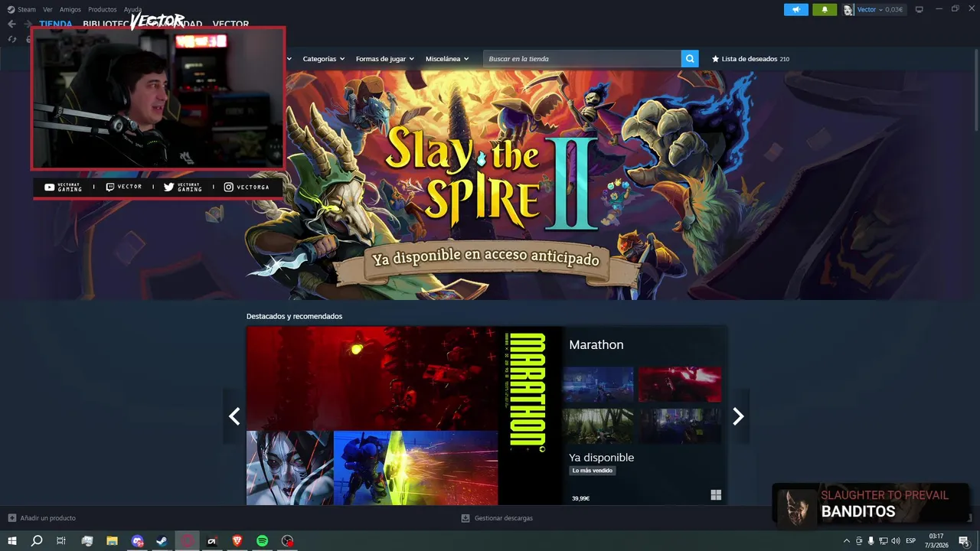Open the Productos menu
The height and width of the screenshot is (551, 980).
point(103,9)
